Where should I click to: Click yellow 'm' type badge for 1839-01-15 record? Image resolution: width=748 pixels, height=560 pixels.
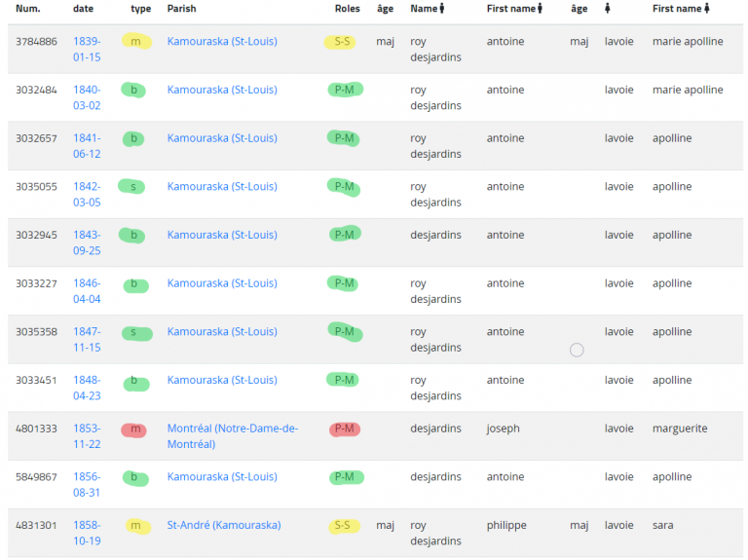click(x=136, y=42)
